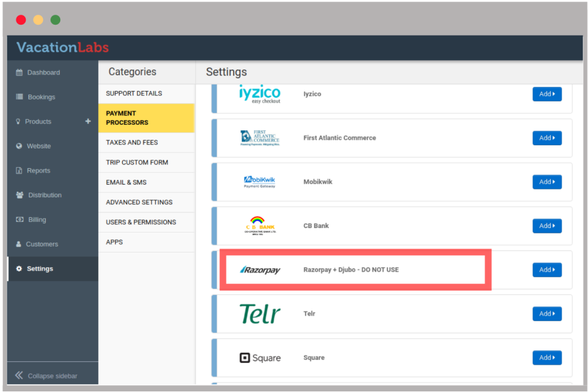Click the Website globe icon
Viewport: 588px width, 392px height.
[x=19, y=146]
